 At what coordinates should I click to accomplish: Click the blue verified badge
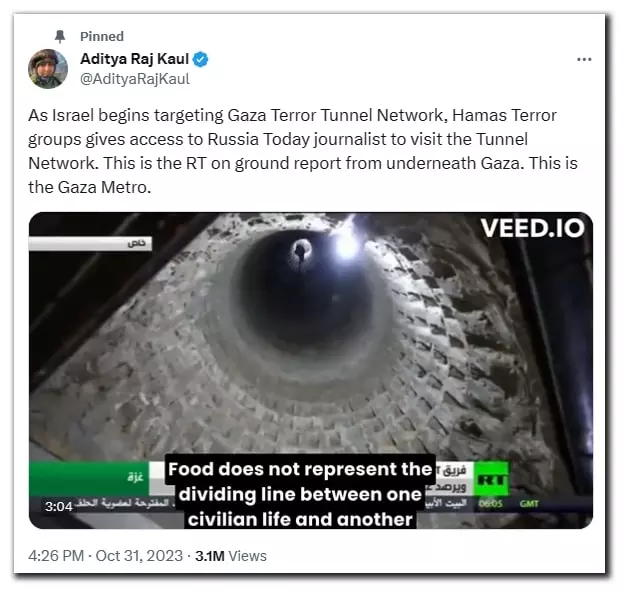coord(200,60)
